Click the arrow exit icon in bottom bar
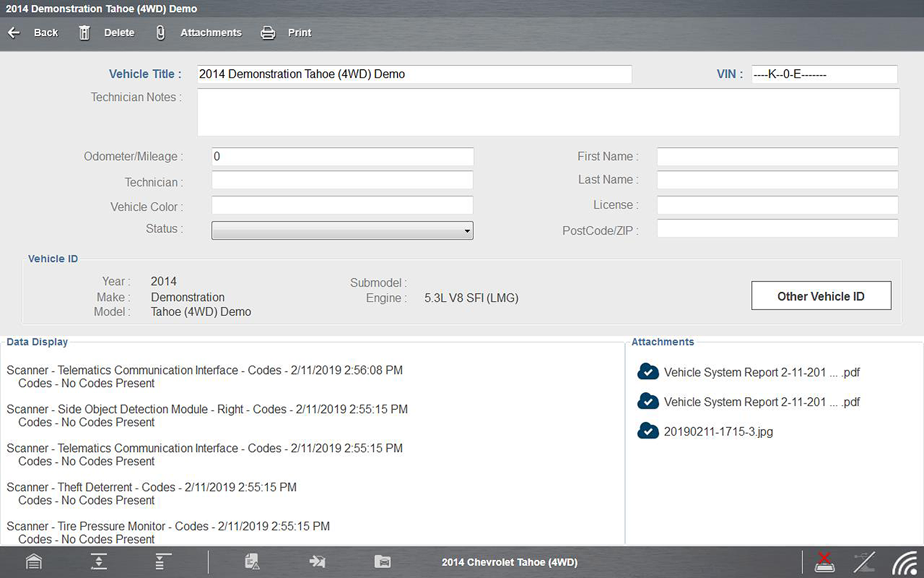 (317, 562)
